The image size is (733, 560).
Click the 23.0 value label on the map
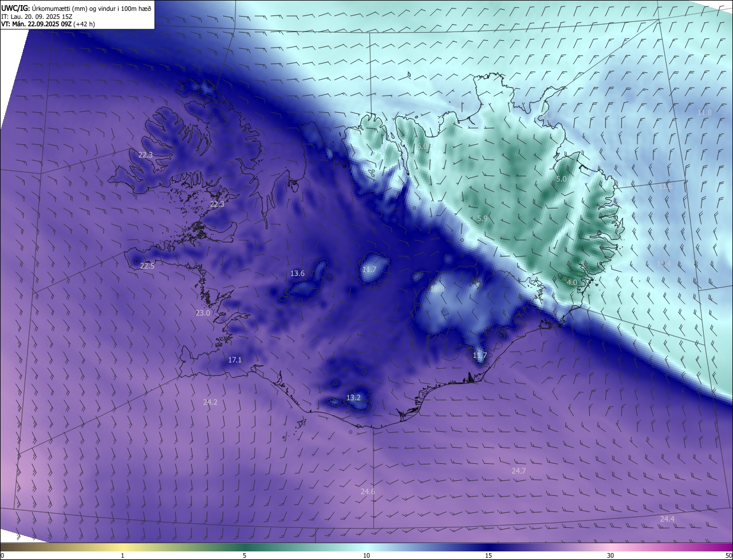(x=203, y=313)
